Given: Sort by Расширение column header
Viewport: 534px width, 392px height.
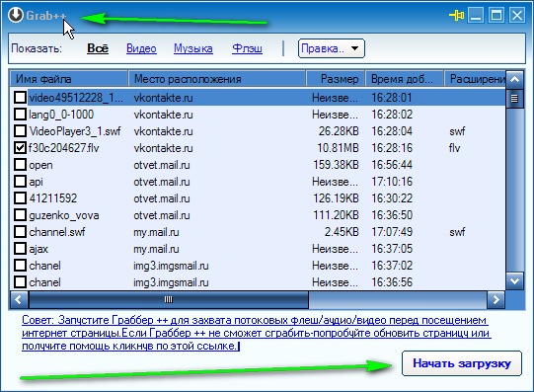Looking at the screenshot, I should coord(475,79).
